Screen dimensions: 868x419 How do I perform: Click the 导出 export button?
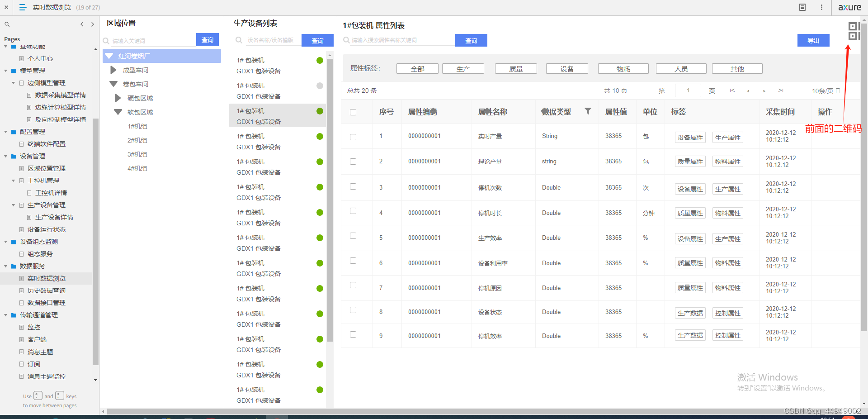(813, 40)
